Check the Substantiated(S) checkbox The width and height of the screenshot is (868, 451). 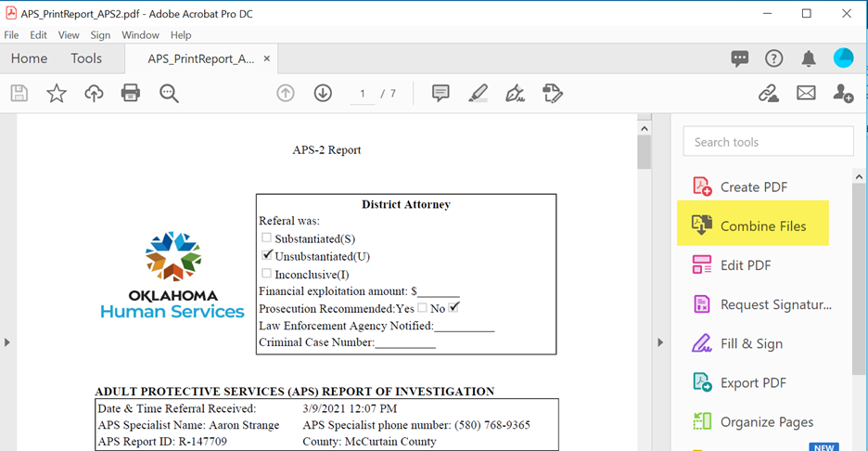point(266,238)
